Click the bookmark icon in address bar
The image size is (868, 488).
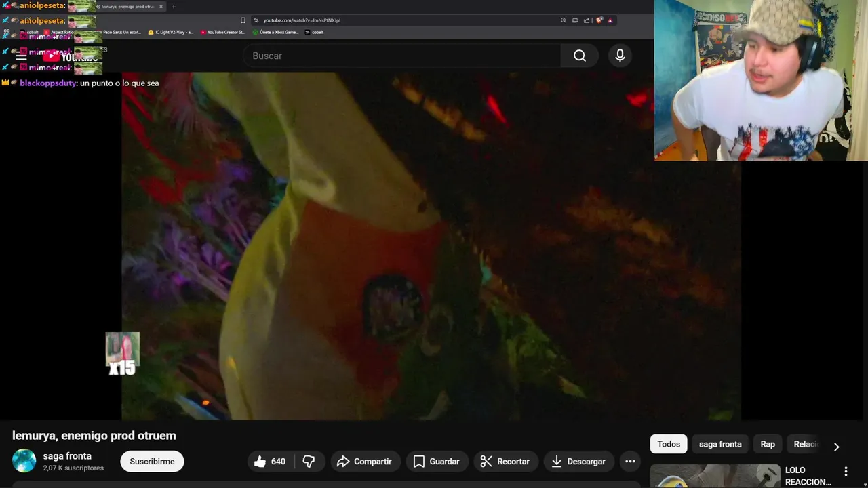click(x=243, y=20)
